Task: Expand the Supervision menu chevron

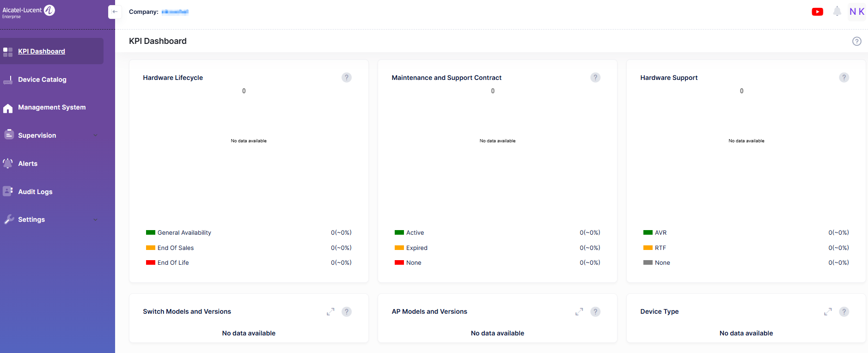Action: pyautogui.click(x=95, y=135)
